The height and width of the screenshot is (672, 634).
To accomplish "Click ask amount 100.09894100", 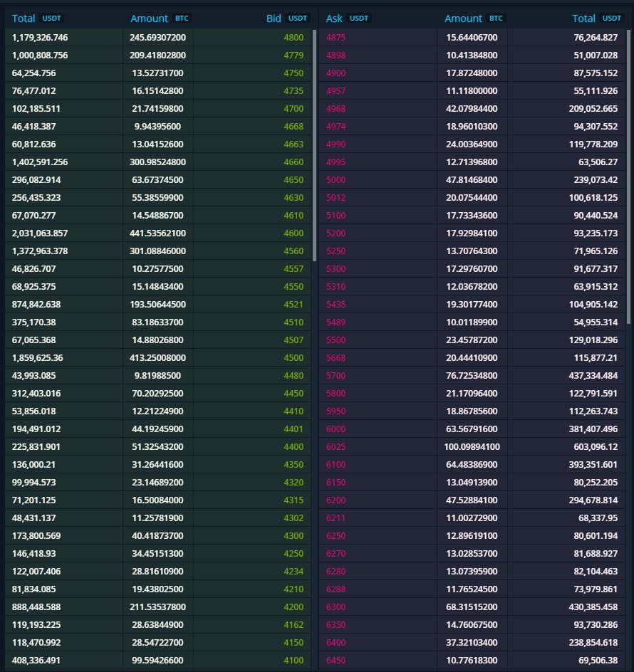I will pos(472,446).
